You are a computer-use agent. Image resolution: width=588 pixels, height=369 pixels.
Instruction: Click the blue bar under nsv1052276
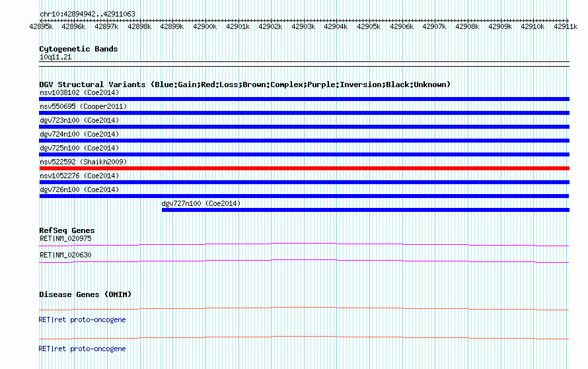(304, 182)
